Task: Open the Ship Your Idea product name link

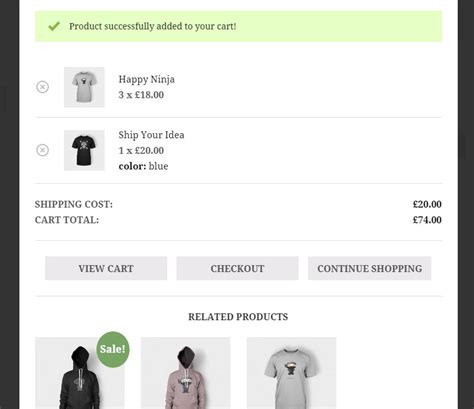Action: coord(151,135)
